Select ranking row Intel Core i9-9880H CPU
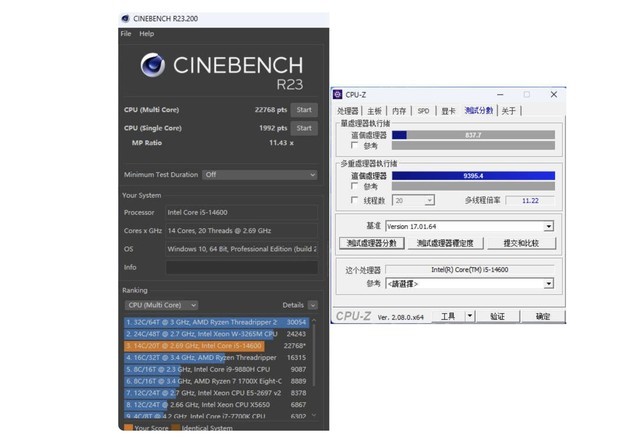 (216, 370)
